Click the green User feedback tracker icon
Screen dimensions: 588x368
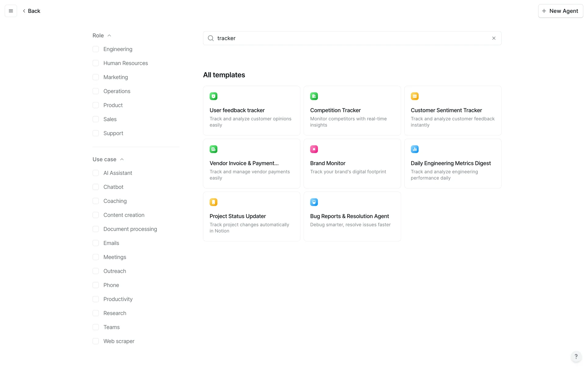[213, 96]
